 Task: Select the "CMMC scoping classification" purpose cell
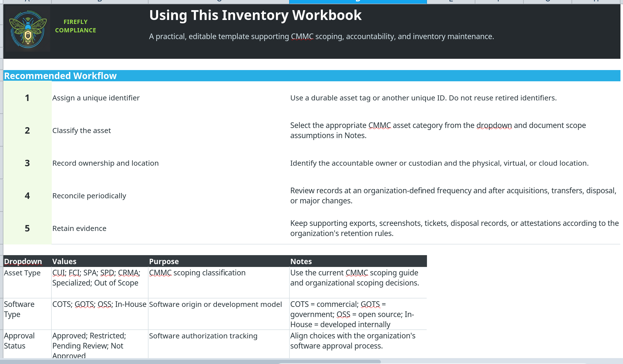[x=219, y=283]
